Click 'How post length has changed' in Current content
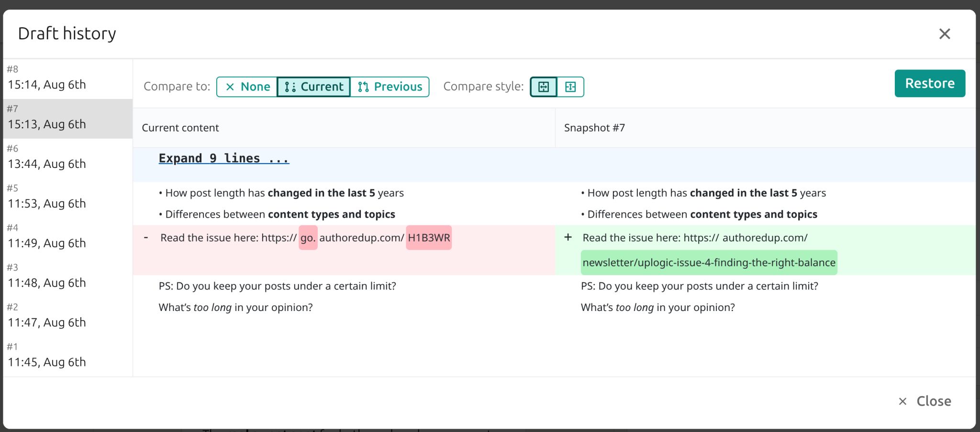 [281, 193]
